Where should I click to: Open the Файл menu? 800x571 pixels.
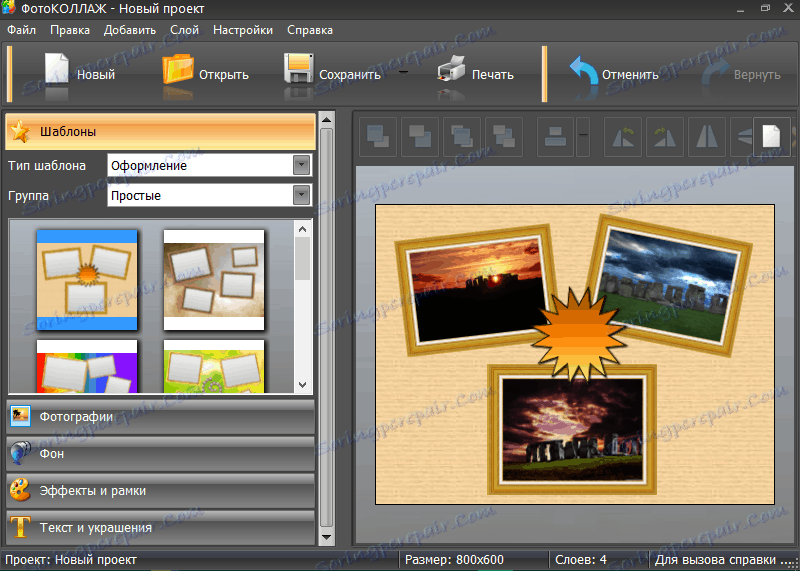click(21, 30)
